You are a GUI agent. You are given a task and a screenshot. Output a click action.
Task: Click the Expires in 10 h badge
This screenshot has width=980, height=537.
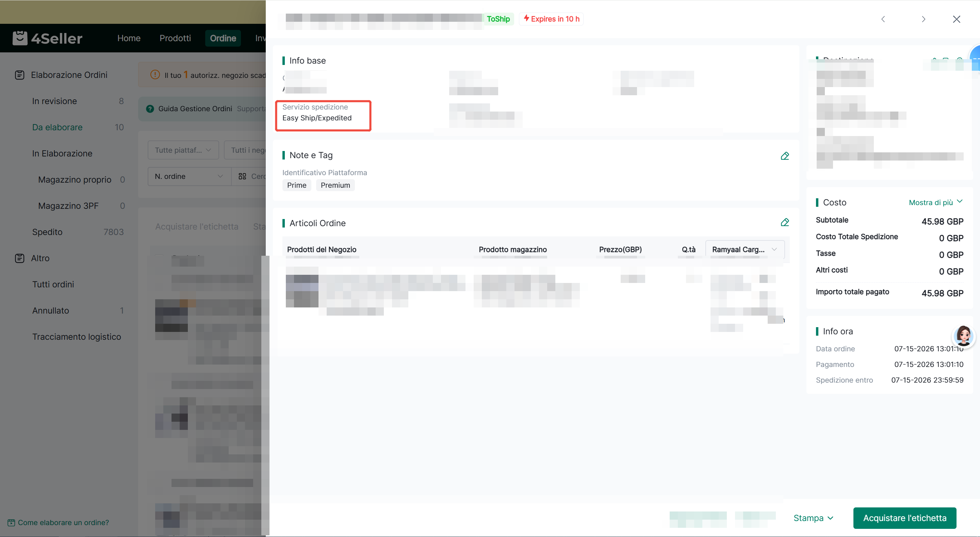click(551, 19)
